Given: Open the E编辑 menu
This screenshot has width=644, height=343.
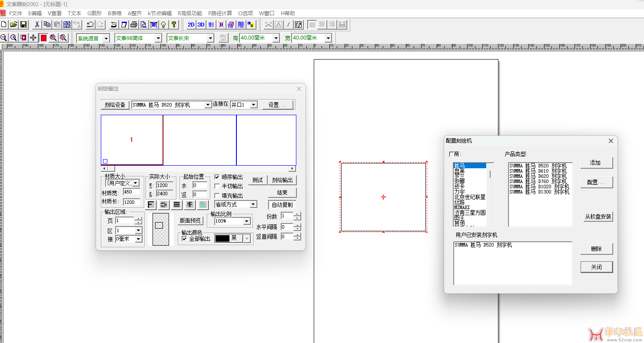Looking at the screenshot, I should 35,13.
